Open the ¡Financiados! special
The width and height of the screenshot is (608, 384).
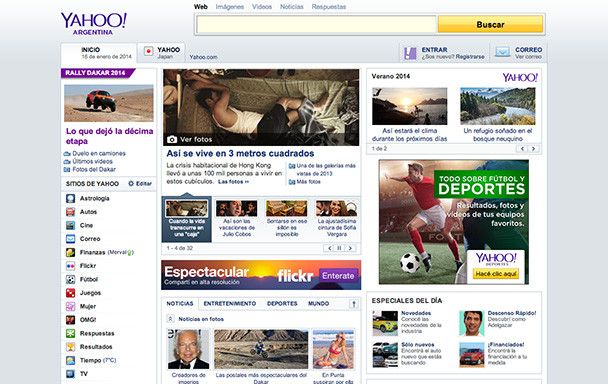coord(506,344)
